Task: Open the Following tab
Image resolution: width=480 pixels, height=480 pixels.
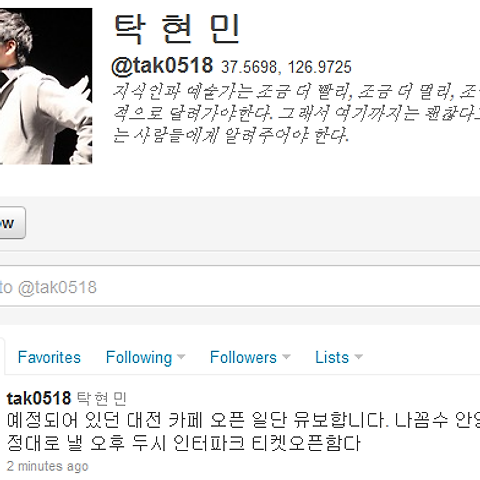Action: coord(139,357)
